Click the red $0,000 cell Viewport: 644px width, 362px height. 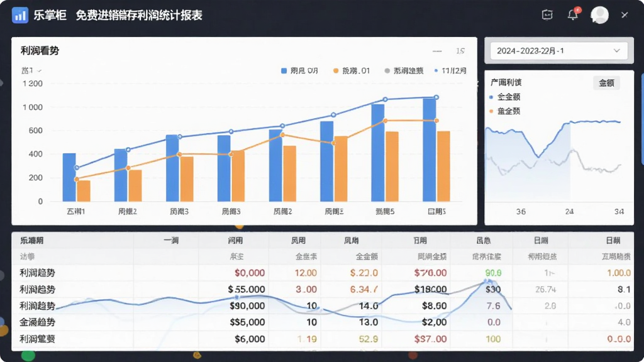coord(249,273)
